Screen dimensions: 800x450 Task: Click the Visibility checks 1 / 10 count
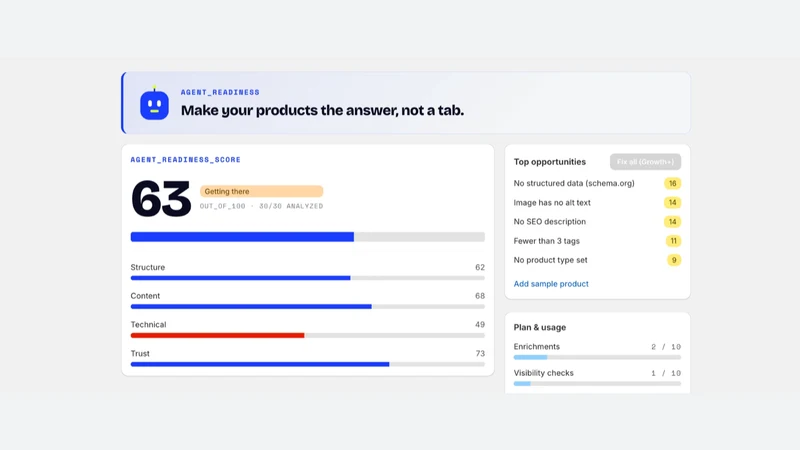[x=666, y=373]
